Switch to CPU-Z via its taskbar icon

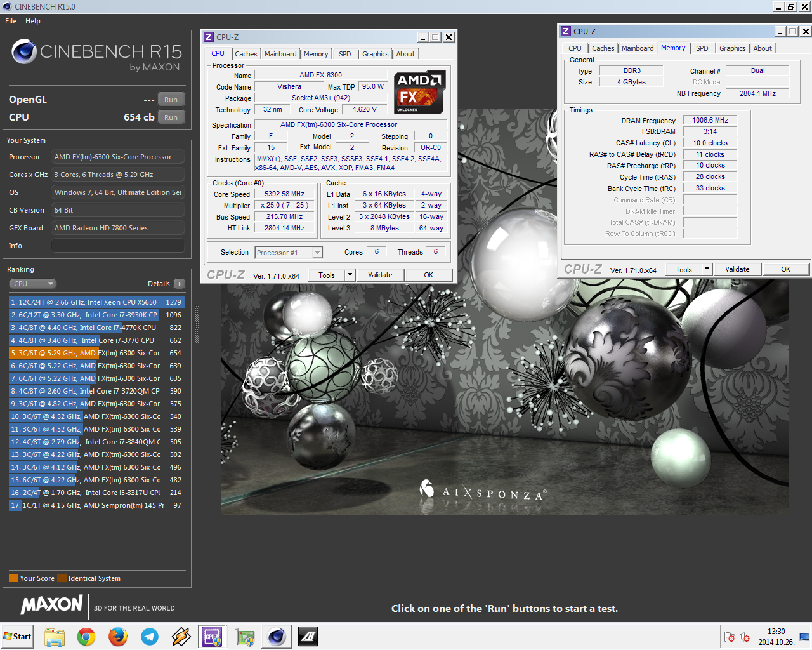pos(212,637)
